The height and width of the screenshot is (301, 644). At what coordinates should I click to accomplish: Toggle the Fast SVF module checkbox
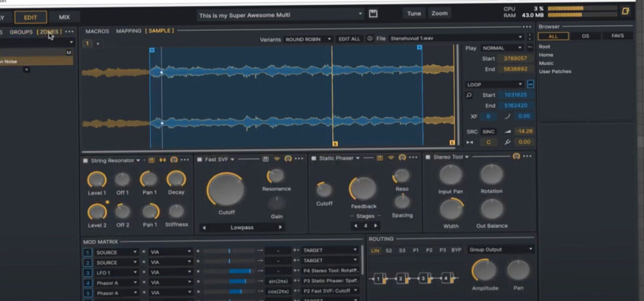coord(199,160)
